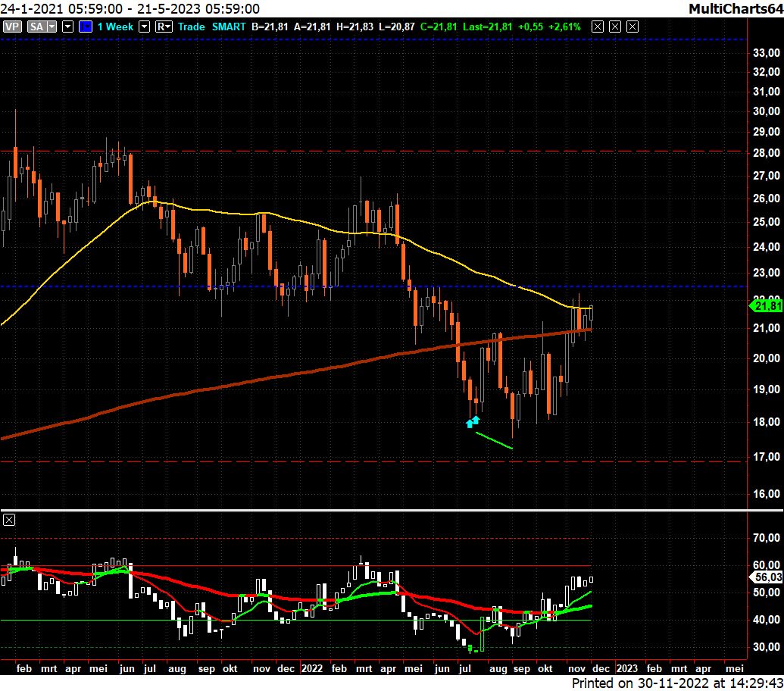The width and height of the screenshot is (784, 691).
Task: Click the middle X box in status line
Action: (615, 27)
